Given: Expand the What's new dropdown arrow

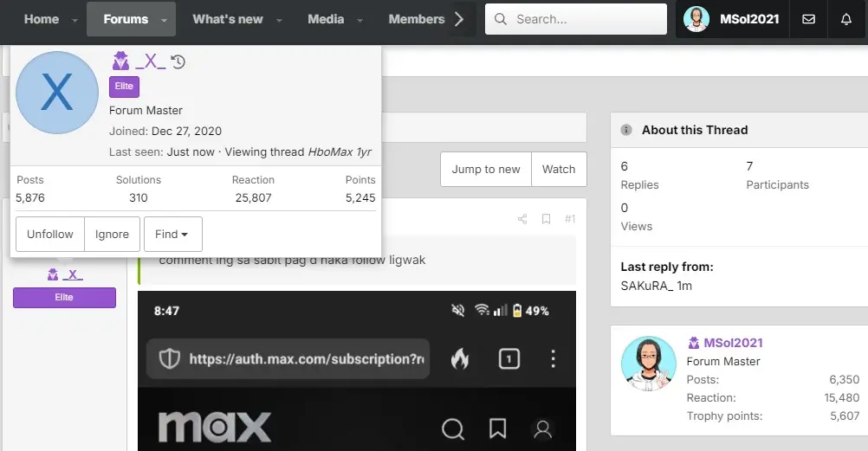Looking at the screenshot, I should pyautogui.click(x=279, y=20).
